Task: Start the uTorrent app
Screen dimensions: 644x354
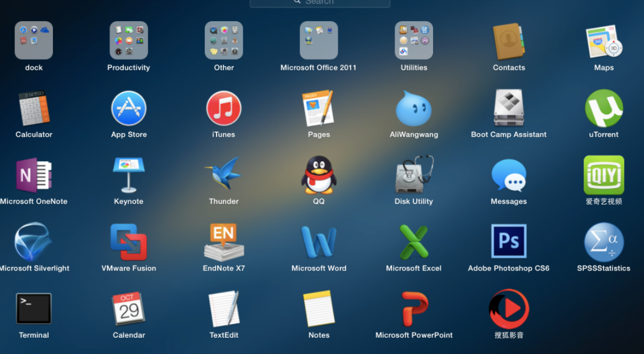Action: 604,109
